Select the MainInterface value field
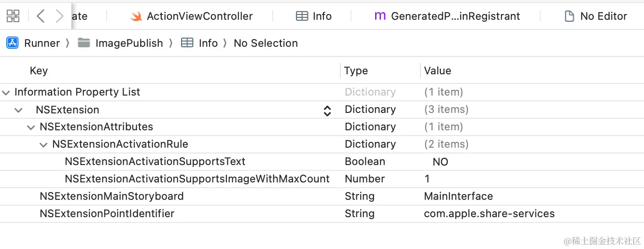This screenshot has height=249, width=644. pyautogui.click(x=458, y=196)
